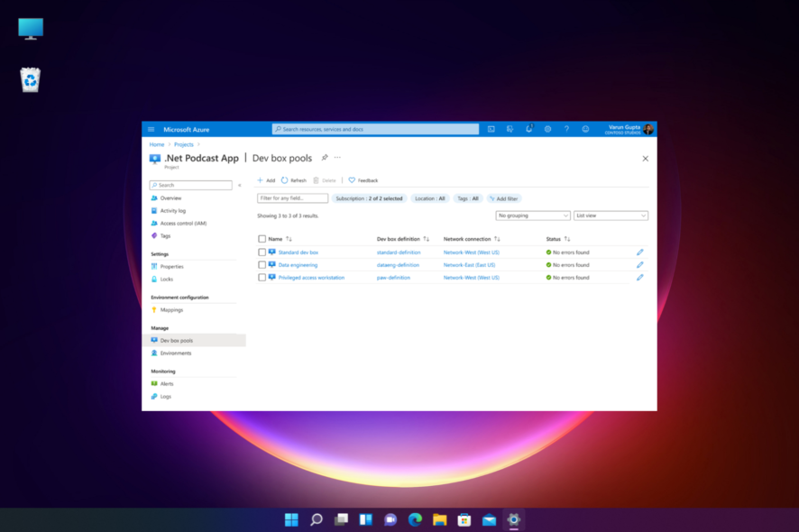Open the Tags : All filter
The image size is (799, 532).
(468, 198)
